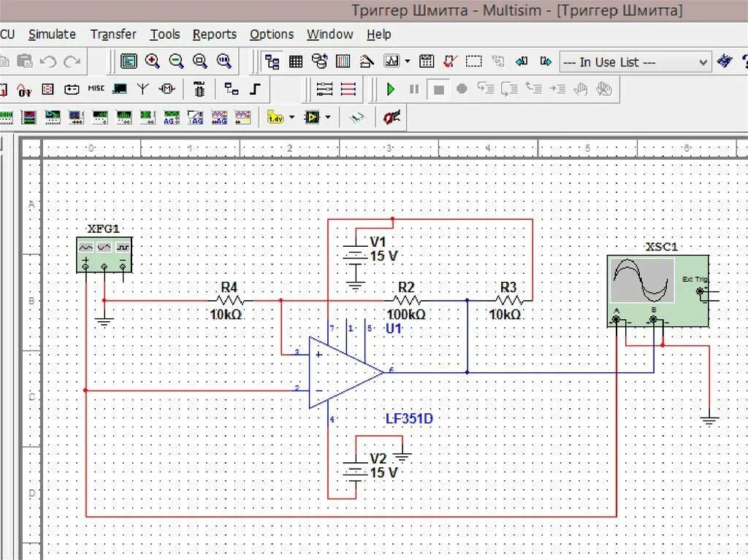The image size is (748, 560).
Task: Click Forward Annotate to Ultiboard icon
Action: coord(546,61)
